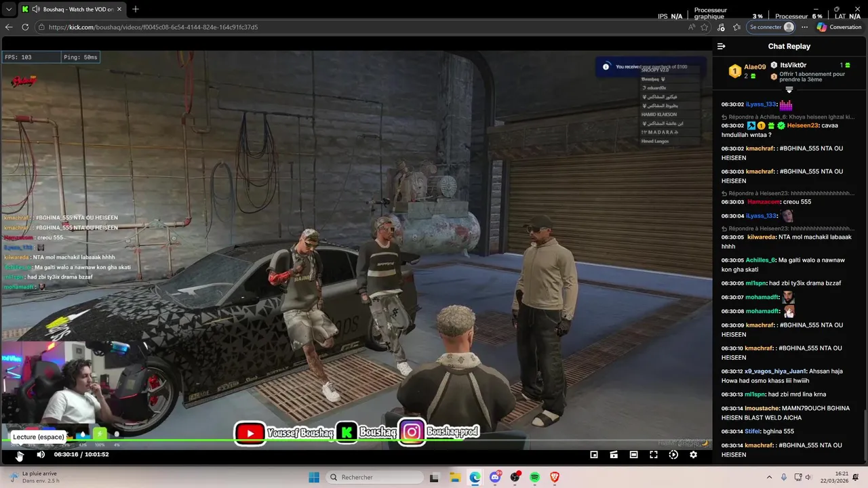Image resolution: width=868 pixels, height=488 pixels.
Task: Open Discord from the taskbar
Action: pos(495,477)
